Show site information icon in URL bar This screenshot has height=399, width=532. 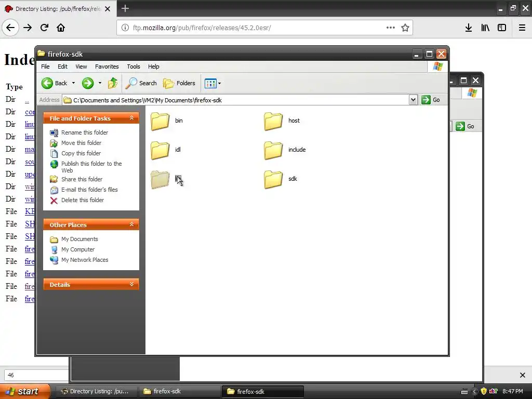click(x=125, y=28)
